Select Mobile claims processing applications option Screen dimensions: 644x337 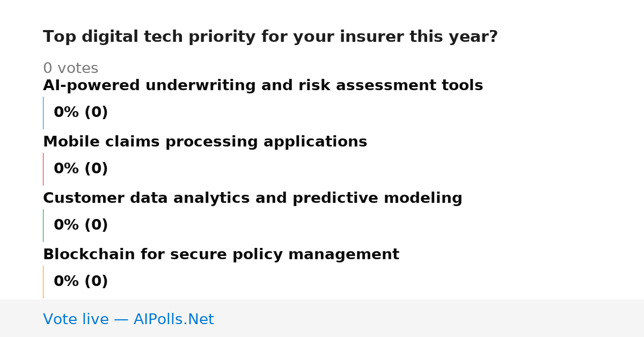click(x=205, y=142)
